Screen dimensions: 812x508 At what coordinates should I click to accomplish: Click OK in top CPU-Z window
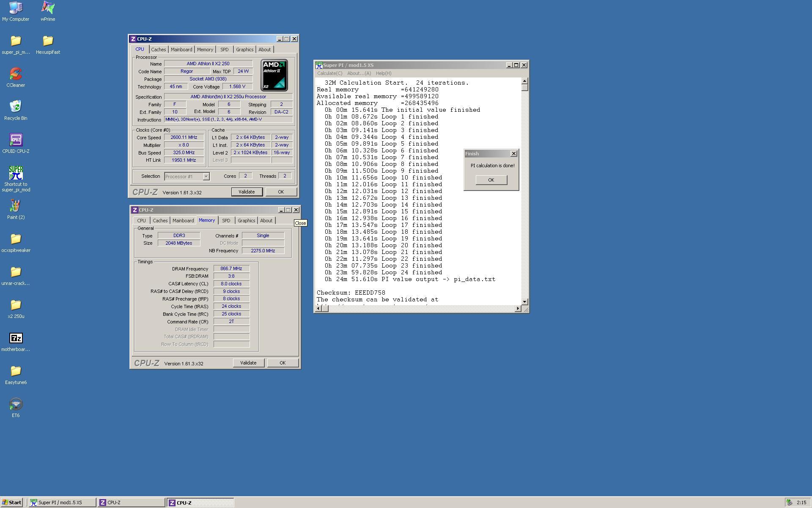click(281, 192)
